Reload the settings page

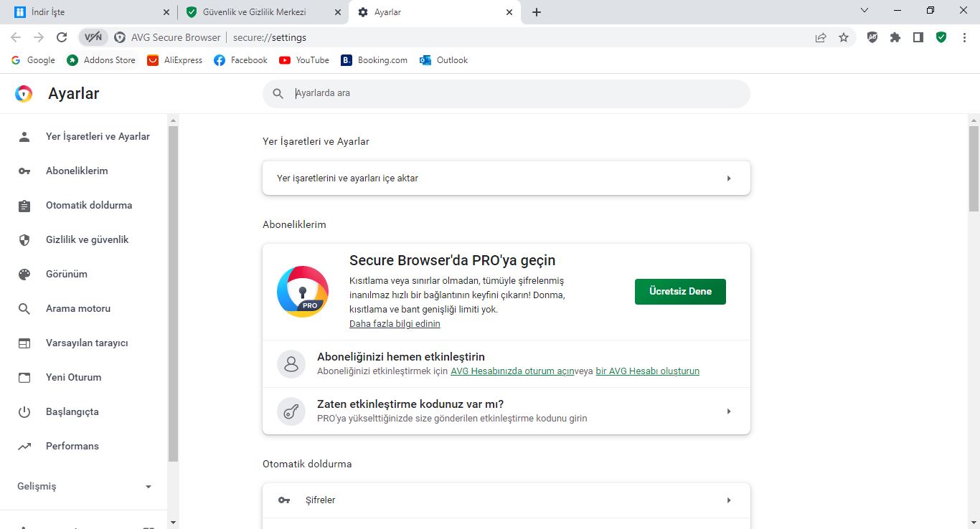click(62, 37)
